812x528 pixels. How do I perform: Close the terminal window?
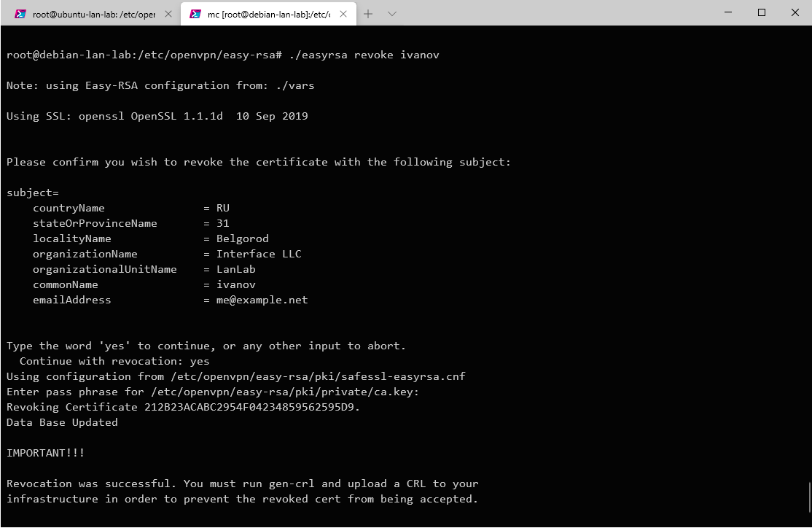tap(795, 12)
